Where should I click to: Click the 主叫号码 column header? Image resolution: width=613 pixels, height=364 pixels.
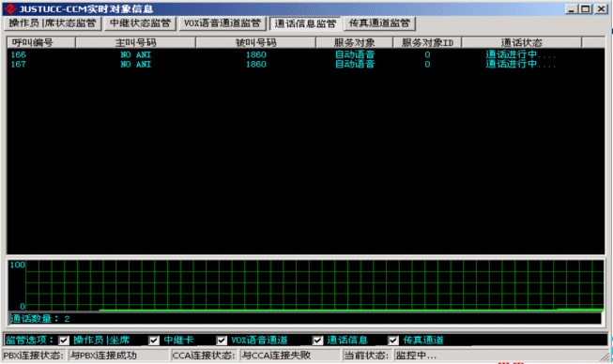tap(135, 42)
